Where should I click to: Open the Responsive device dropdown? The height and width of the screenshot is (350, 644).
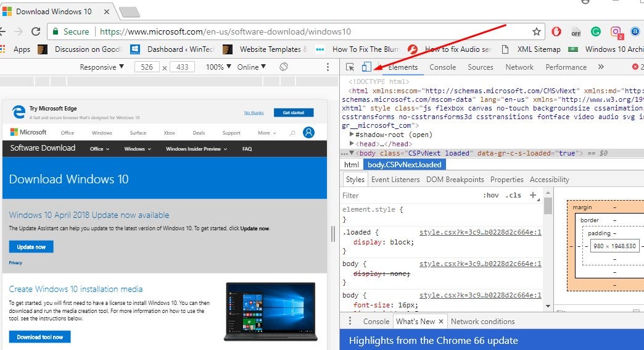pyautogui.click(x=101, y=67)
